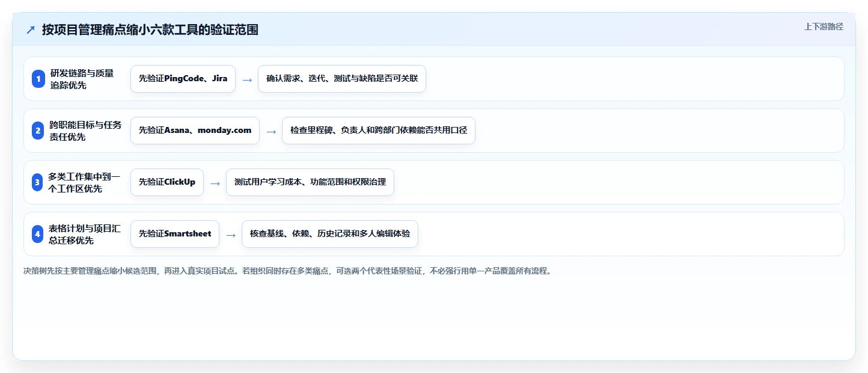Click the number 2 step badge
Image resolution: width=868 pixels, height=373 pixels.
tap(38, 131)
